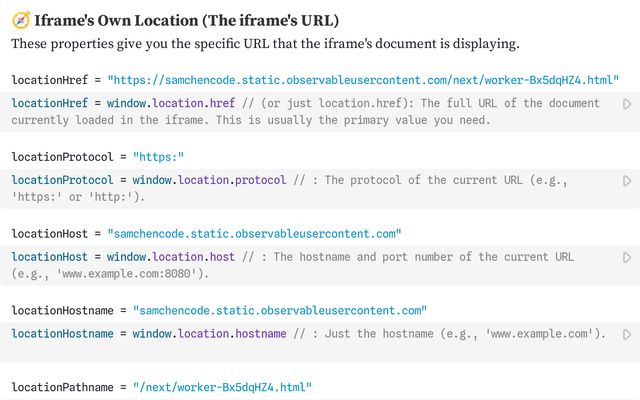
Task: Click the "/next/worker-Bx5dqHZ4.html" pathname output
Action: 222,386
